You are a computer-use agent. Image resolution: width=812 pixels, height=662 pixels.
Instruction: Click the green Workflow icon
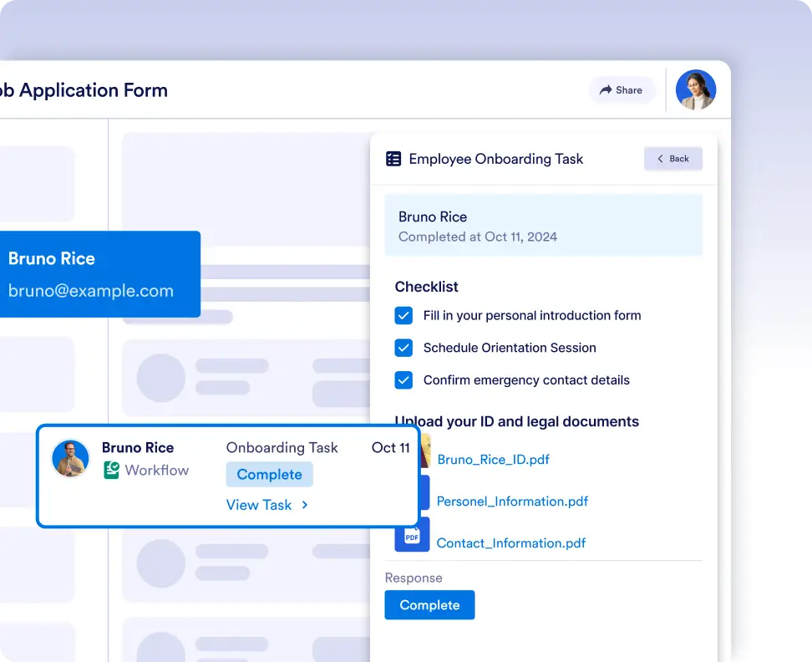click(x=111, y=471)
